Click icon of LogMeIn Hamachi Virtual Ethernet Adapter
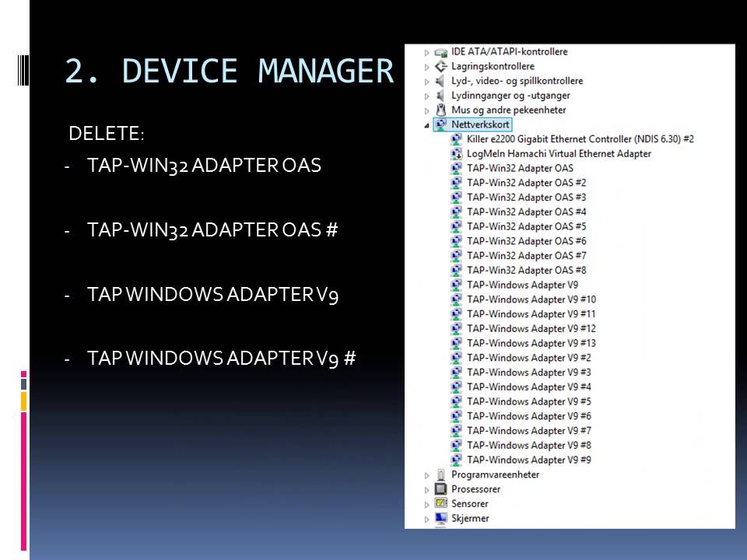Image resolution: width=747 pixels, height=560 pixels. click(457, 154)
